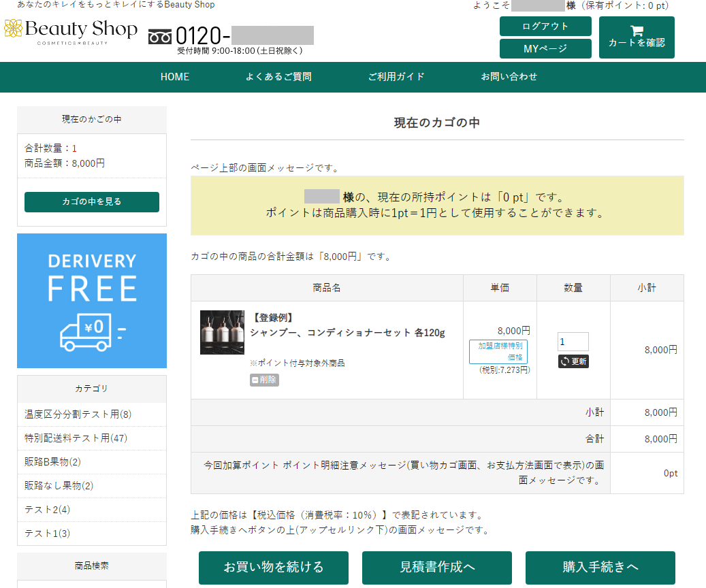Viewport: 706px width, 588px height.
Task: Open よくあるご質問 menu item
Action: click(278, 77)
